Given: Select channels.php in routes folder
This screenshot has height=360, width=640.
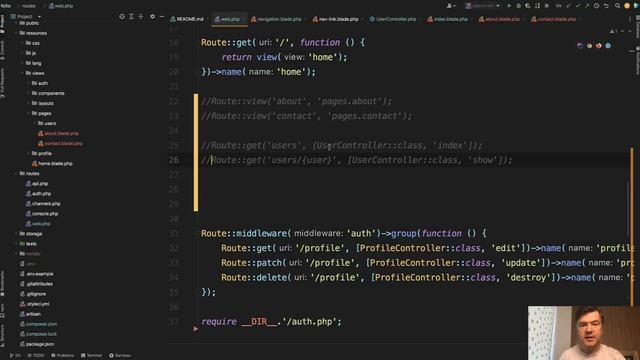Looking at the screenshot, I should pos(43,204).
